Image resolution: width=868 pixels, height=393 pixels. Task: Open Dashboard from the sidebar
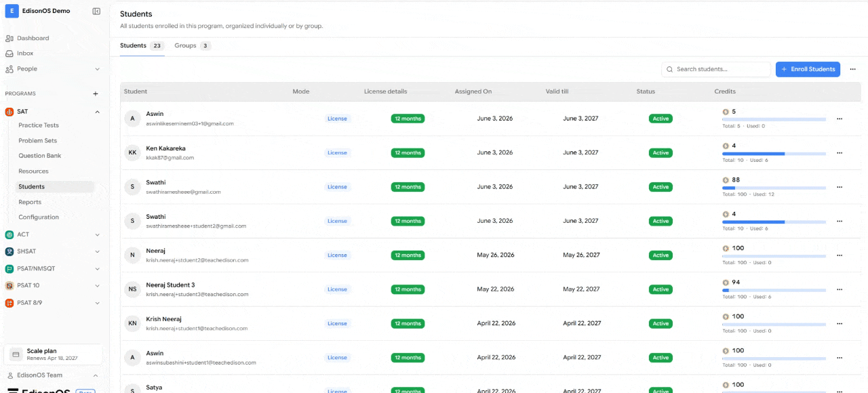pyautogui.click(x=33, y=38)
